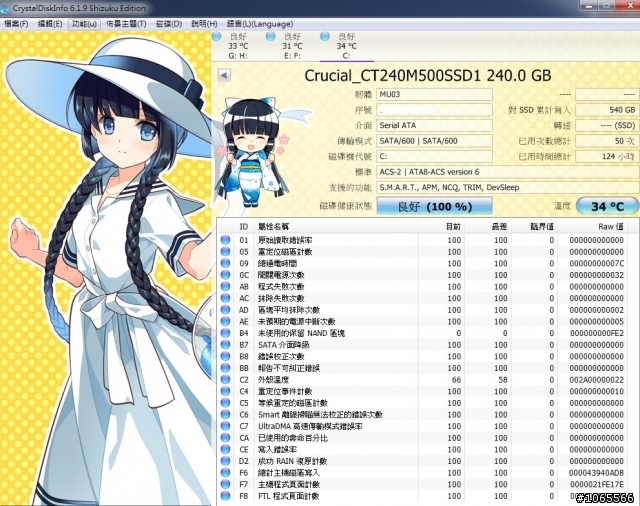Open the 功能(u) menu
The width and height of the screenshot is (640, 506).
click(84, 24)
